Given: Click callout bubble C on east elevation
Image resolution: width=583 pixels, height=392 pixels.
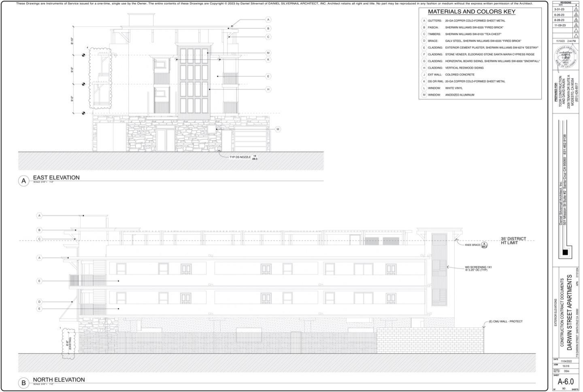Looking at the screenshot, I should (268, 37).
